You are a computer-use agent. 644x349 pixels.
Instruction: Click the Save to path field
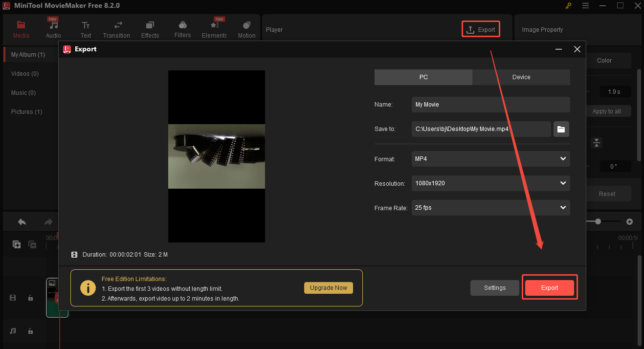(481, 129)
